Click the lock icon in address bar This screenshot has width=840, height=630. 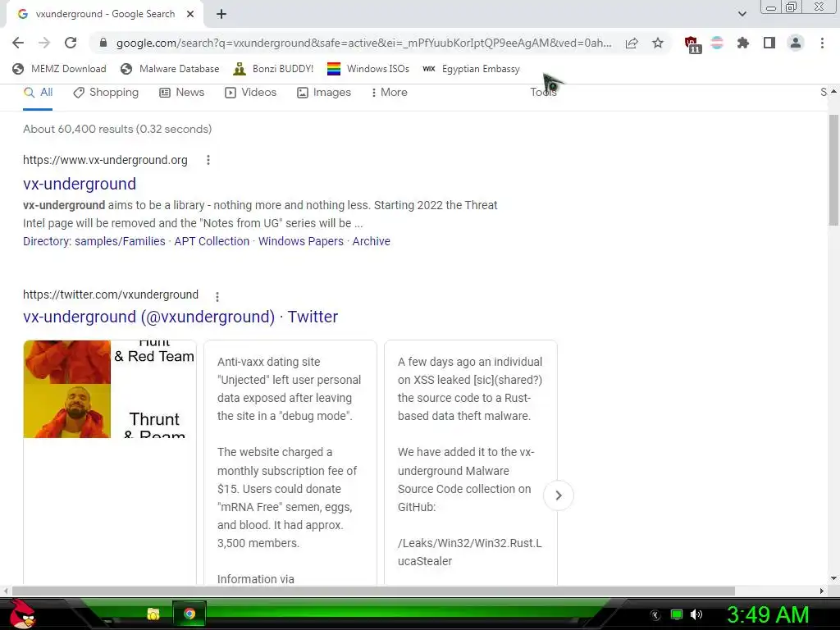coord(103,43)
